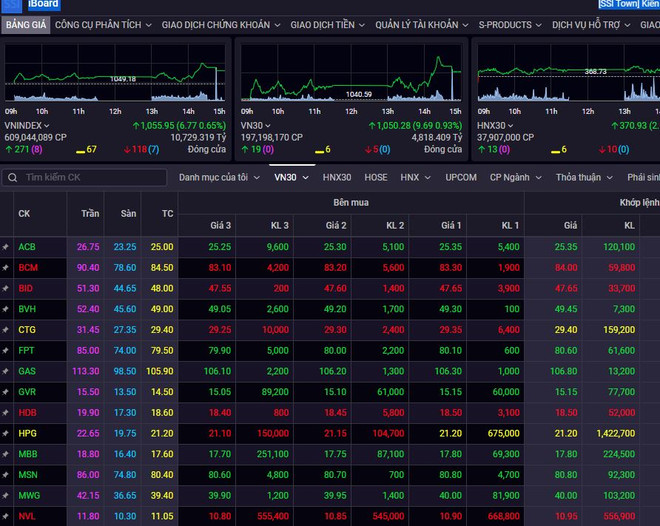Expand the CP Ngành dropdown
Image resolution: width=660 pixels, height=526 pixels.
pyautogui.click(x=513, y=177)
